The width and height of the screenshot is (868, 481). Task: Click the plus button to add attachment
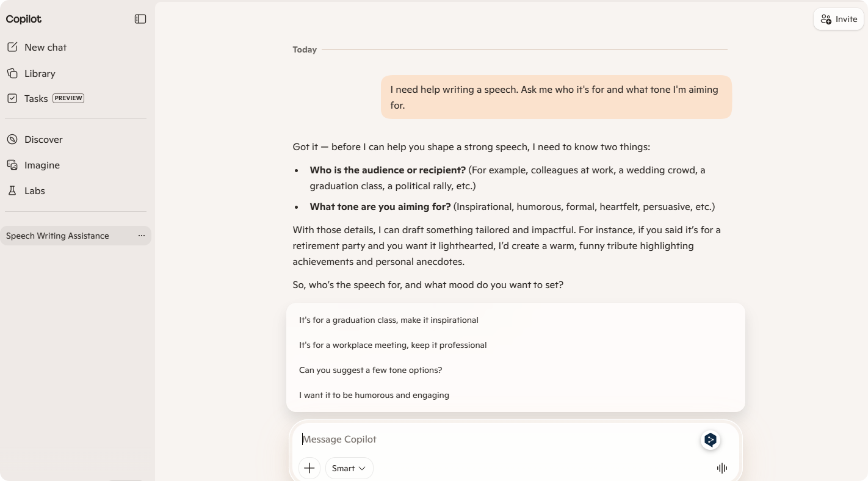point(309,468)
